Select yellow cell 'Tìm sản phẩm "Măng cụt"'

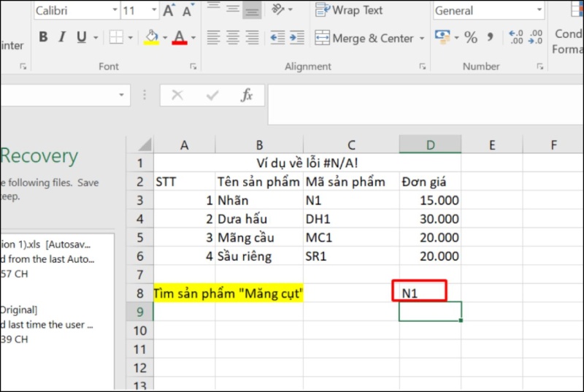pyautogui.click(x=228, y=293)
